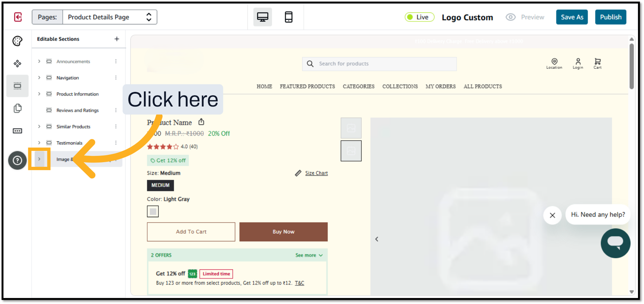Toggle the Preview eye button
The image size is (644, 304).
coord(525,17)
